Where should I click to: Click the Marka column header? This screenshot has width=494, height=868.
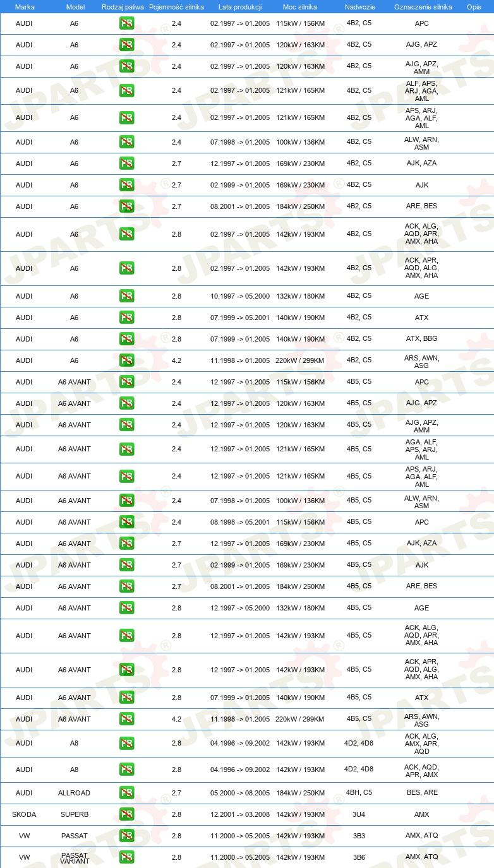(x=25, y=7)
